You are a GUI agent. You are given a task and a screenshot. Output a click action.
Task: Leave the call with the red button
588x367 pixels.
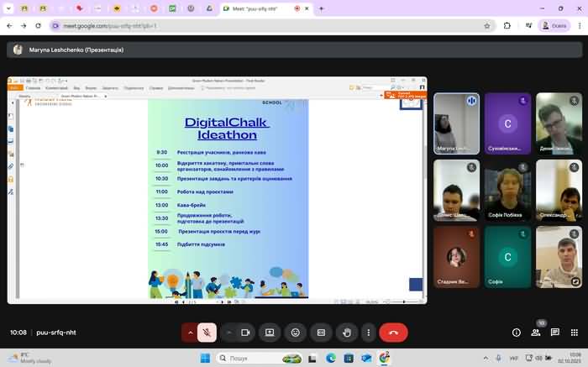click(393, 333)
